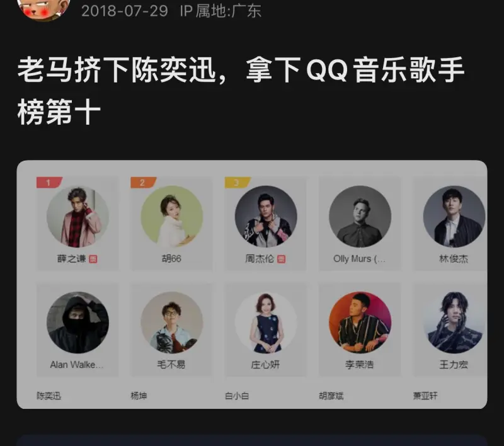Tap the poster's cartoon avatar
Screen dimensions: 504x446
click(x=43, y=9)
